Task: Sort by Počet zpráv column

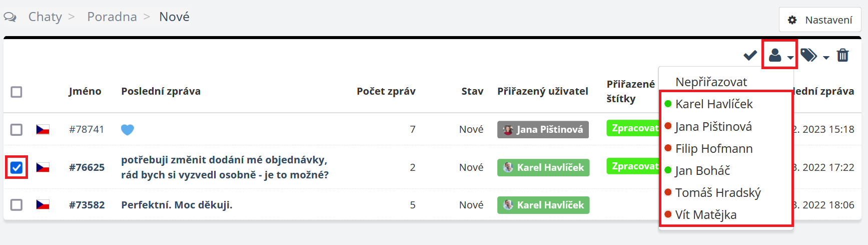Action: [x=386, y=91]
